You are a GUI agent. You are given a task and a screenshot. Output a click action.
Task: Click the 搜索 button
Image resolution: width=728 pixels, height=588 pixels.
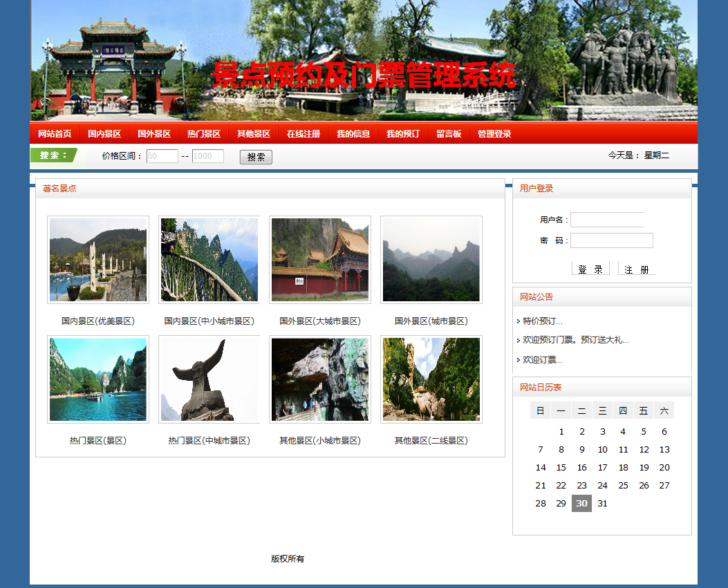tap(256, 157)
